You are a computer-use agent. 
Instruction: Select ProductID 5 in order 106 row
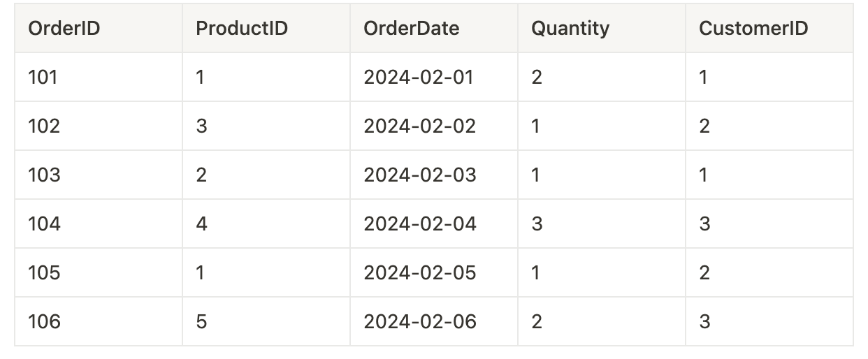(266, 321)
